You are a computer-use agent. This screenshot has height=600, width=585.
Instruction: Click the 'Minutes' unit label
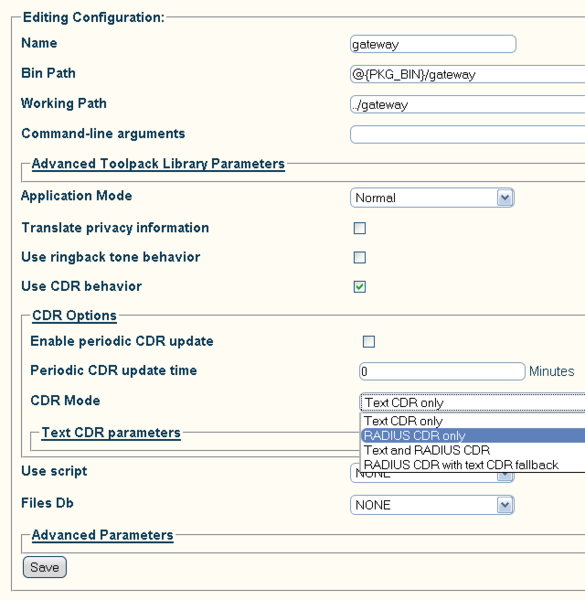tap(551, 371)
